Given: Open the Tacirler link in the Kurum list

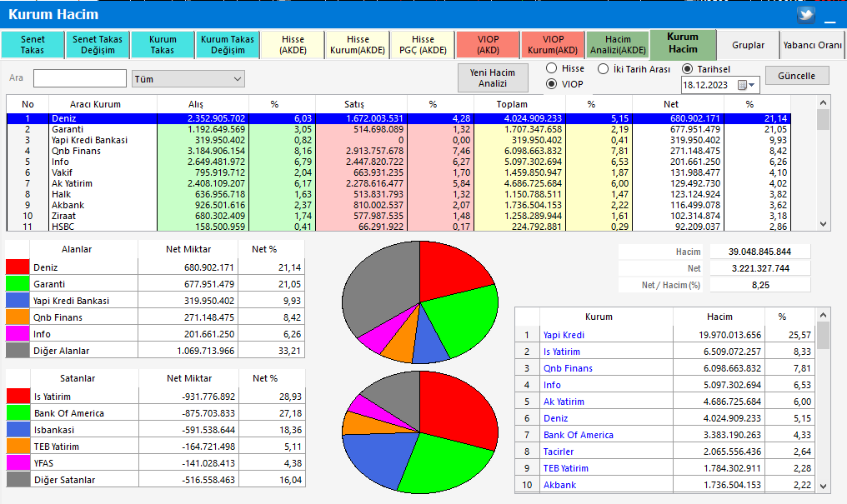Looking at the screenshot, I should tap(559, 452).
